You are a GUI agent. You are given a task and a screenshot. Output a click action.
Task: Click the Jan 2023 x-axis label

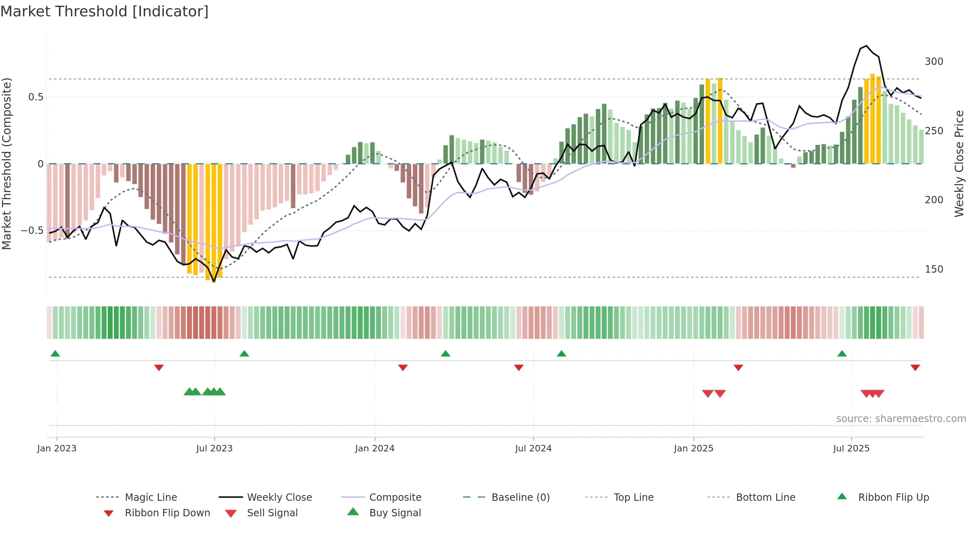57,449
